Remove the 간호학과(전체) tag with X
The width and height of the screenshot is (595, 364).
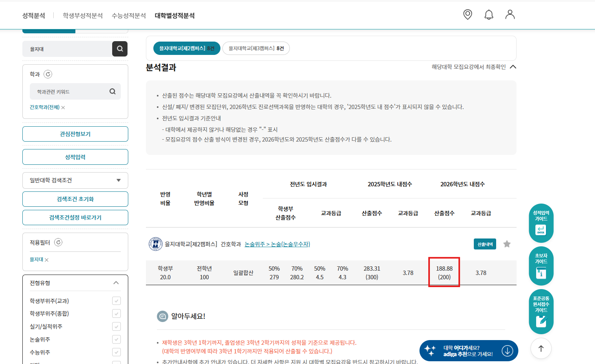tap(63, 107)
